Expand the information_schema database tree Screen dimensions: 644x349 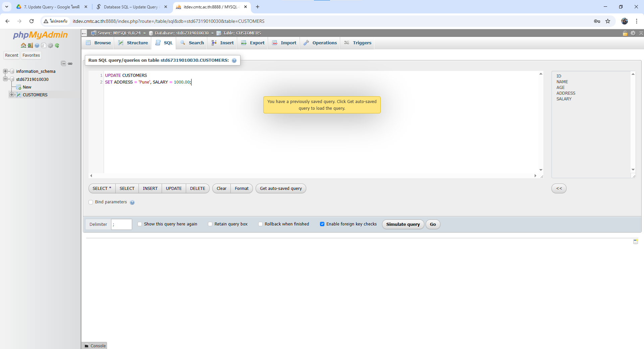5,71
